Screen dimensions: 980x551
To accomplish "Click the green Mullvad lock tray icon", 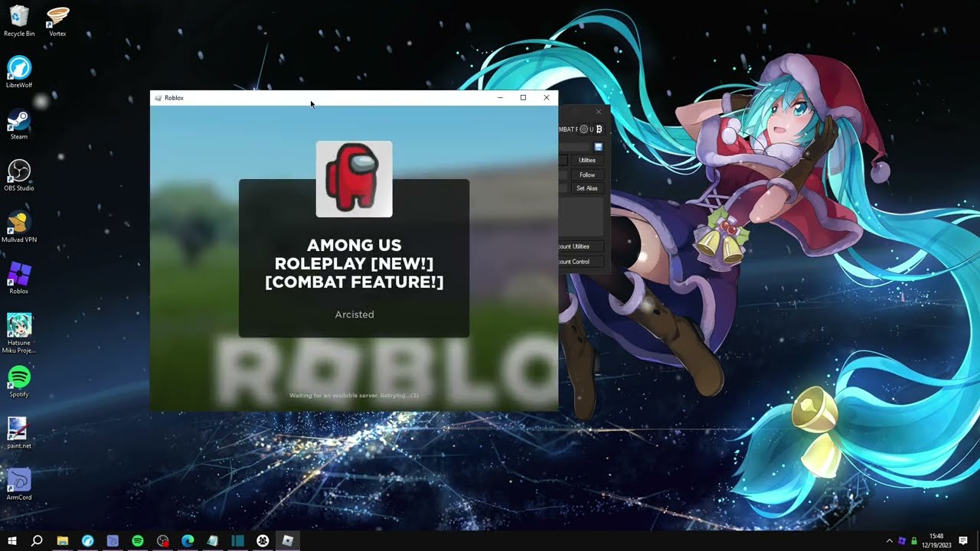I will [x=914, y=541].
